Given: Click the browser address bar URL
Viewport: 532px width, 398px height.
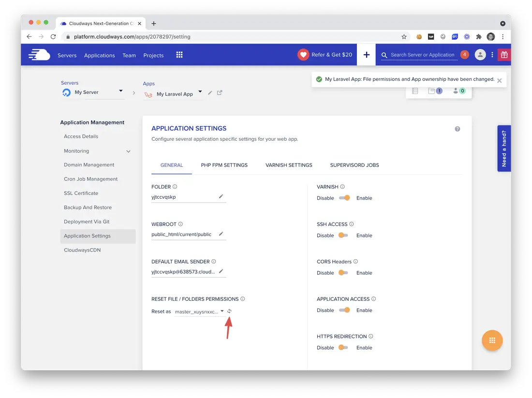Looking at the screenshot, I should coord(132,37).
